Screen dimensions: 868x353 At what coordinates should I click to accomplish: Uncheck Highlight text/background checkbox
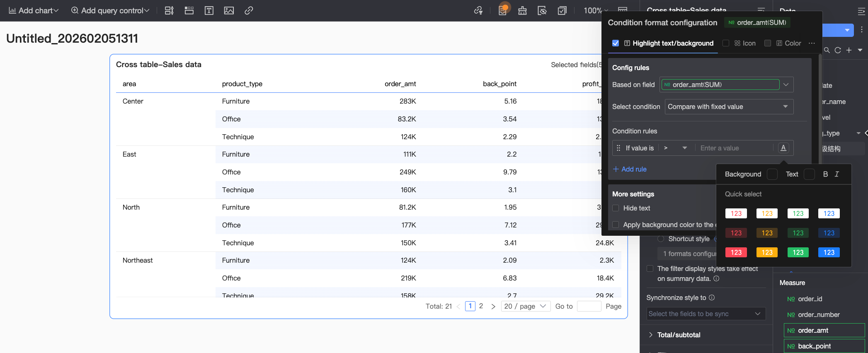coord(616,43)
